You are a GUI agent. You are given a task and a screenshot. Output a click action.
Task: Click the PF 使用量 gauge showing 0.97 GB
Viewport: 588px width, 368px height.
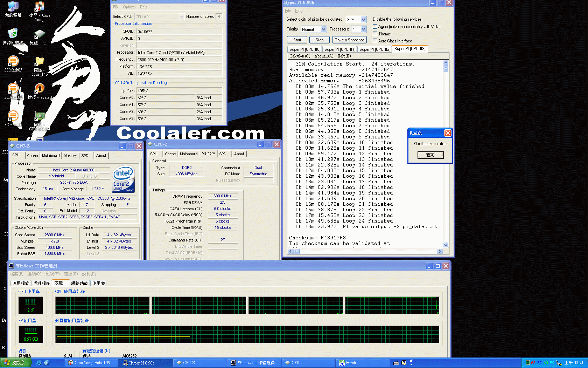click(x=31, y=334)
